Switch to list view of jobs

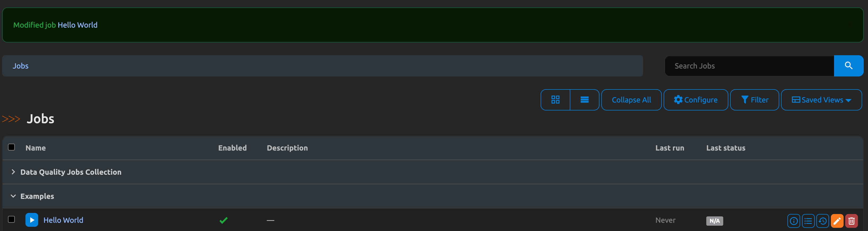(585, 100)
